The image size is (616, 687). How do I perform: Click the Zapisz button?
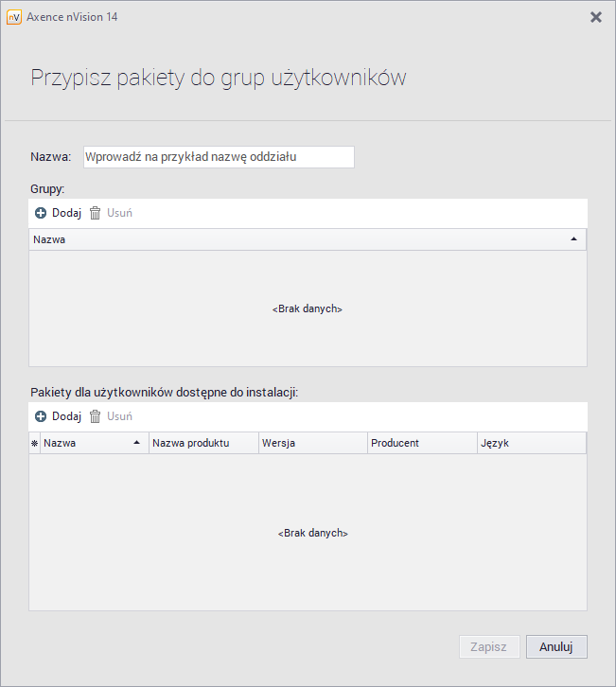(x=488, y=647)
